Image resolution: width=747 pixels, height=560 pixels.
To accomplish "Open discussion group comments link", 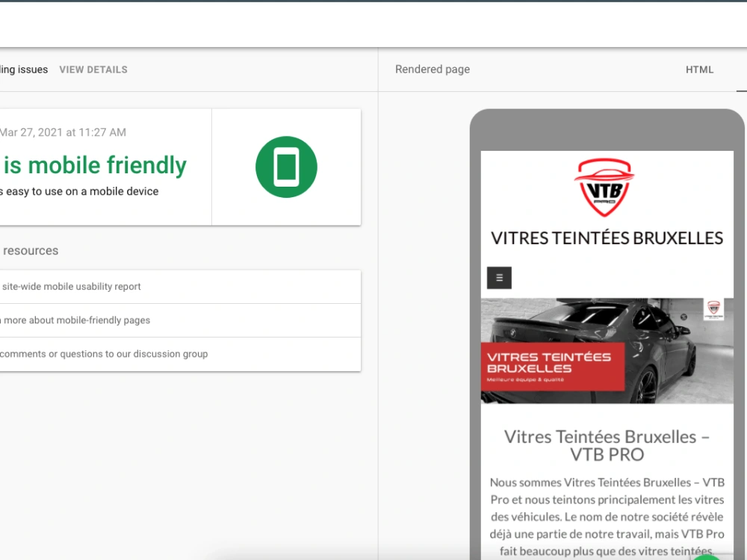I will coord(180,354).
